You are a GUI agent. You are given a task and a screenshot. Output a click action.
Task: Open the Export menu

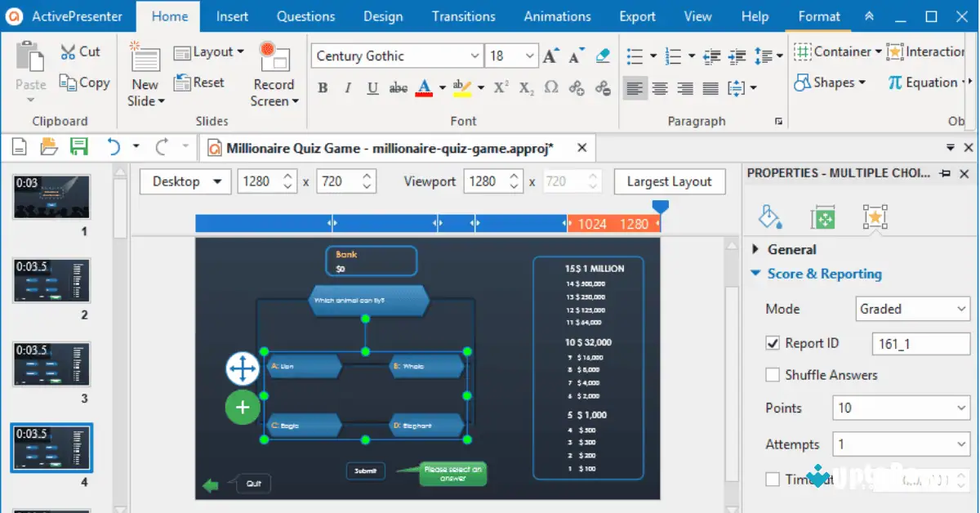pos(637,16)
